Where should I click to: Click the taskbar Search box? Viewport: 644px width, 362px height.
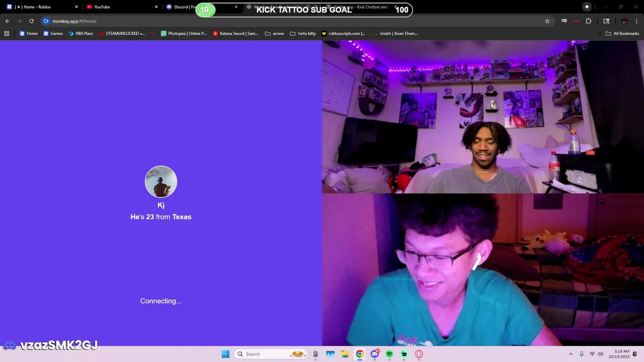[271, 354]
